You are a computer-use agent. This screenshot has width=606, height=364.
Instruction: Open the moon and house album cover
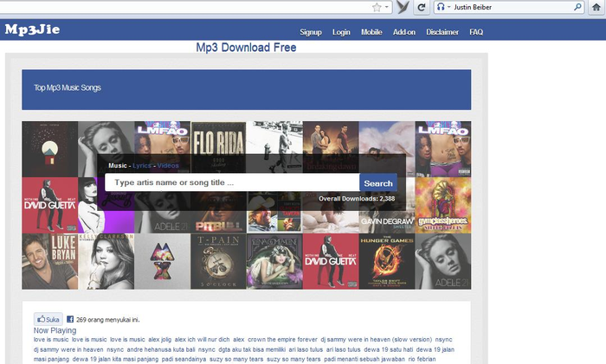pyautogui.click(x=50, y=149)
